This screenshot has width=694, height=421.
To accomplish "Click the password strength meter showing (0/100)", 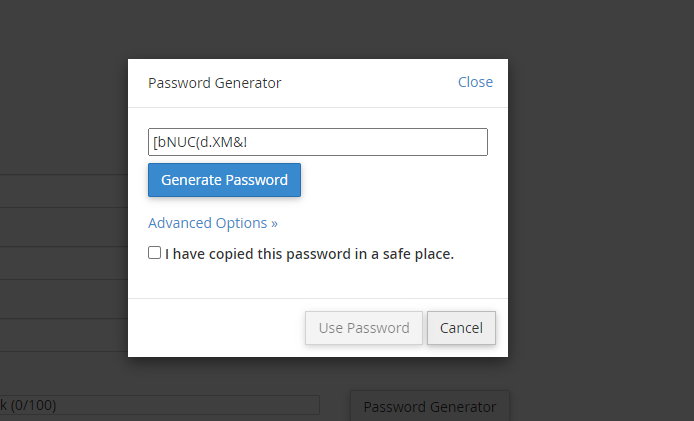I will (x=160, y=405).
